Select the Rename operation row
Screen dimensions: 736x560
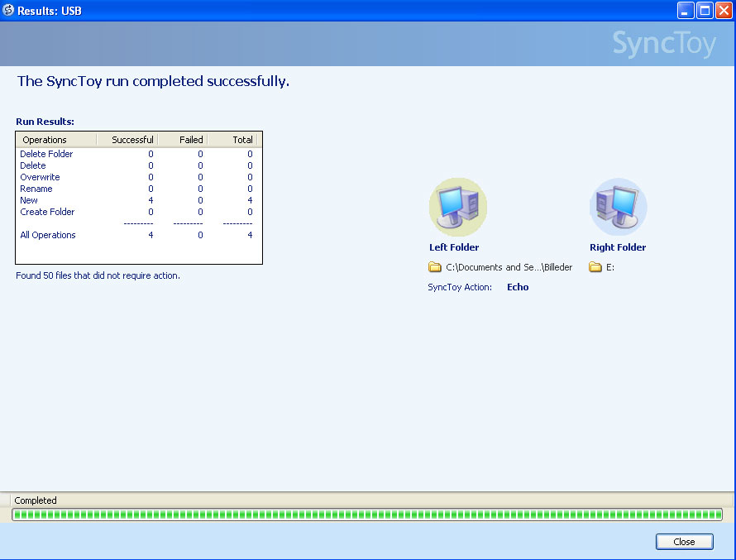coord(36,189)
